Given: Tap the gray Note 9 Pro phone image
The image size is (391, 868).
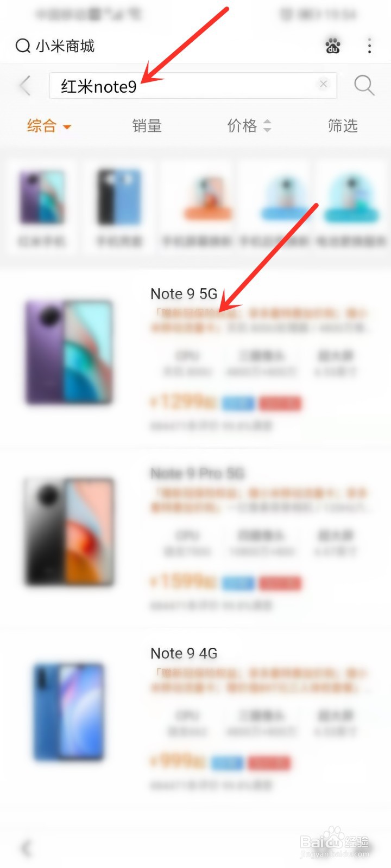Looking at the screenshot, I should 69,531.
